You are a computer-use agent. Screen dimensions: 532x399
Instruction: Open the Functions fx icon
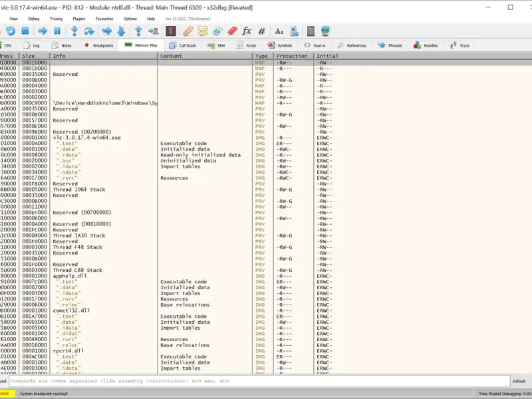[x=247, y=31]
